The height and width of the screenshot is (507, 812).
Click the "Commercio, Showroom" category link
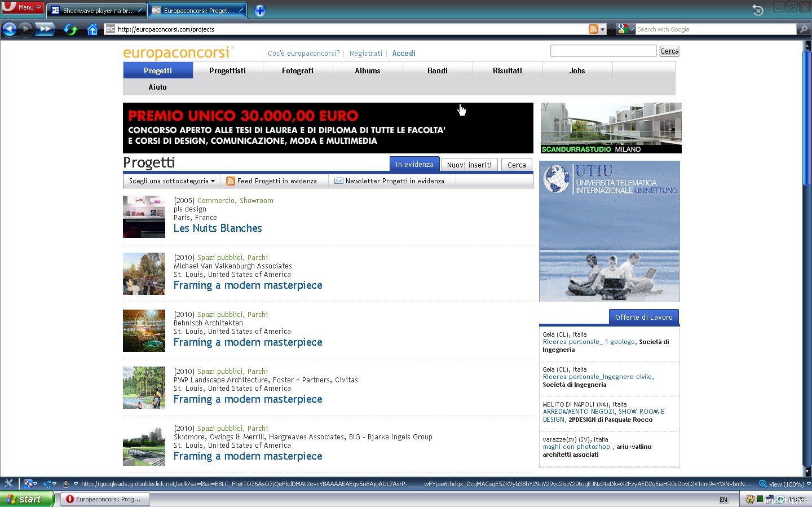[235, 201]
